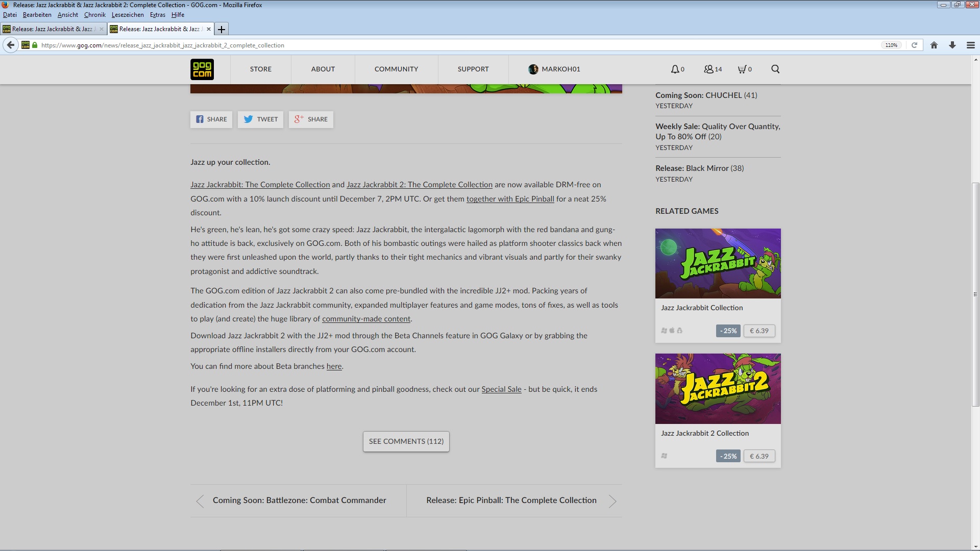The width and height of the screenshot is (980, 551).
Task: Share the article on Google Plus
Action: point(311,119)
